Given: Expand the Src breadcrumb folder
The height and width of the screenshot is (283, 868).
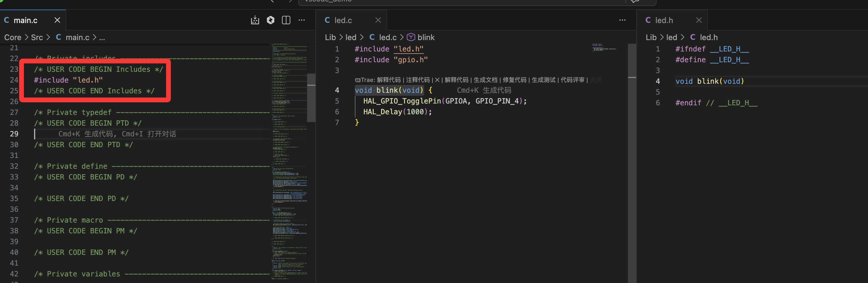Looking at the screenshot, I should pos(37,37).
